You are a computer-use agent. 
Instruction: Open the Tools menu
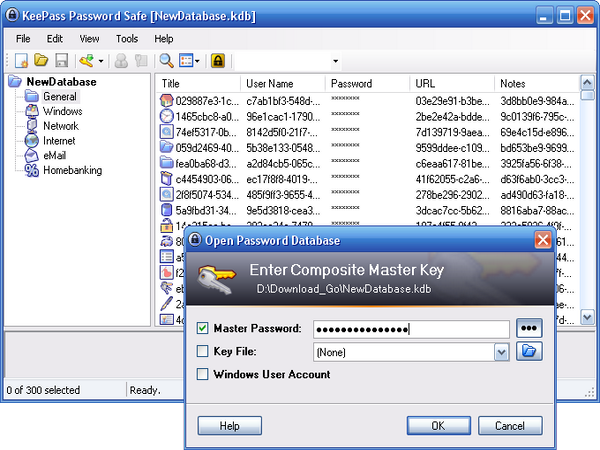[x=127, y=38]
